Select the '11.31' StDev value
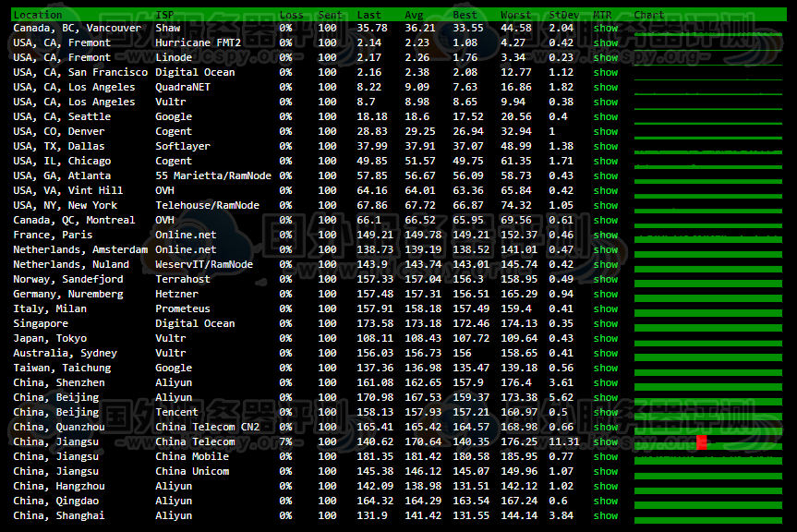Image resolution: width=797 pixels, height=532 pixels. pyautogui.click(x=564, y=441)
